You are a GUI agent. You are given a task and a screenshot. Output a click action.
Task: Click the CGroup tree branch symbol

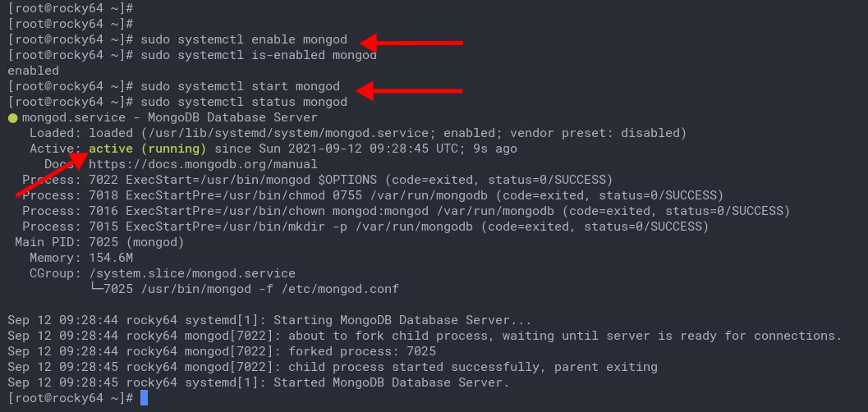click(96, 289)
